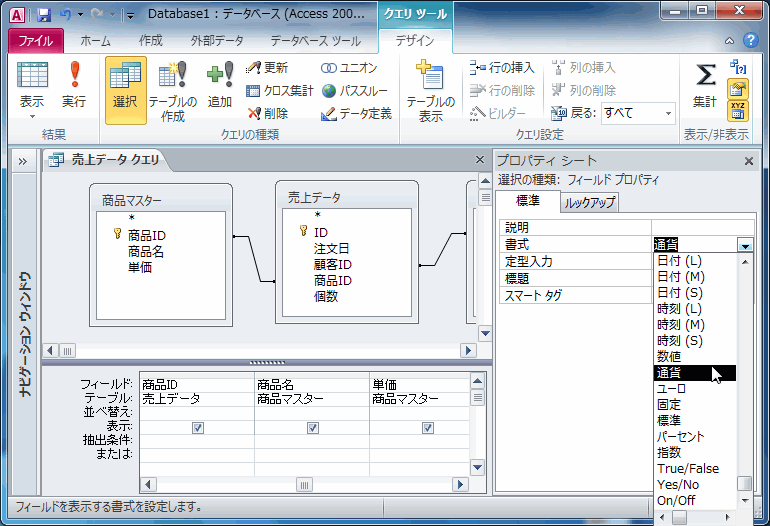The image size is (770, 526).
Task: Click 行の挿入 insert rows
Action: click(501, 68)
